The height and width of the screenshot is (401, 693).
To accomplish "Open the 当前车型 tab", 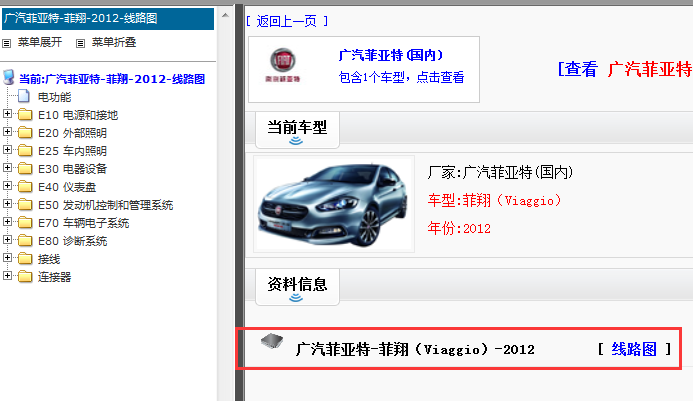I will click(297, 130).
